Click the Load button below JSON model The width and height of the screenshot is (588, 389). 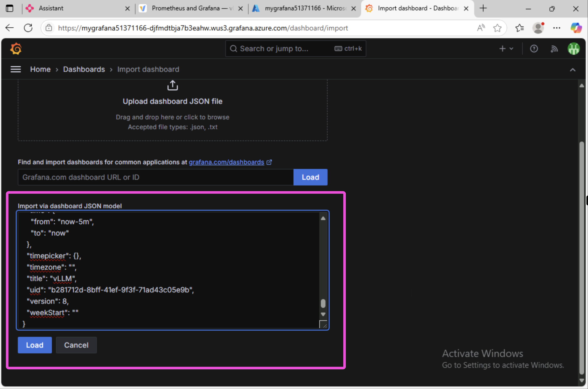(35, 345)
